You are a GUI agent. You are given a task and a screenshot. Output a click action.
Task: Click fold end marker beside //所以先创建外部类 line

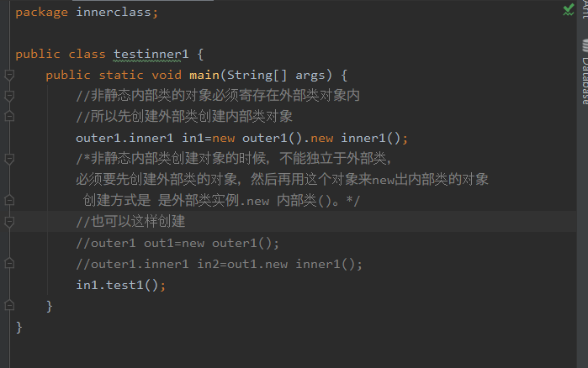pos(9,117)
